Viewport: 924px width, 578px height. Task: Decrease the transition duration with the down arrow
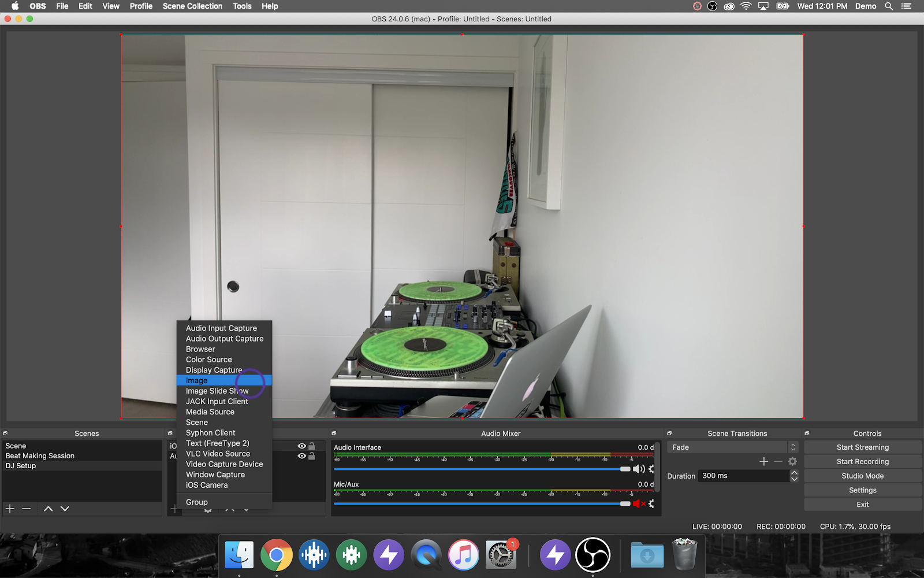(794, 479)
